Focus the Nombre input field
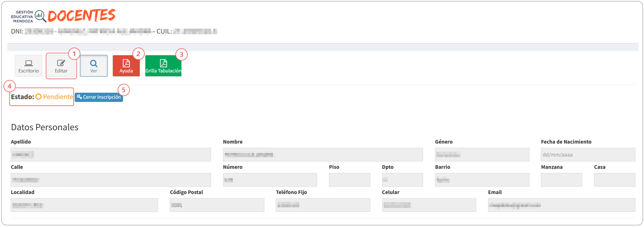This screenshot has width=644, height=227. click(x=323, y=155)
